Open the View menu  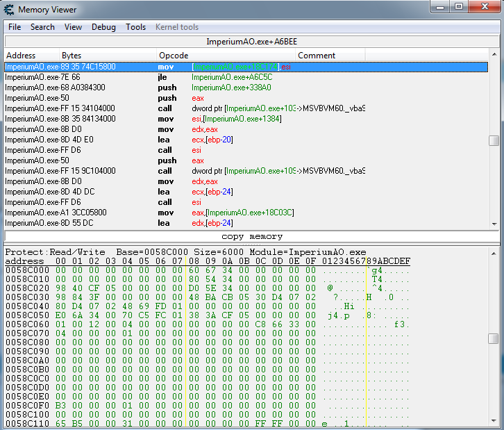pyautogui.click(x=73, y=27)
